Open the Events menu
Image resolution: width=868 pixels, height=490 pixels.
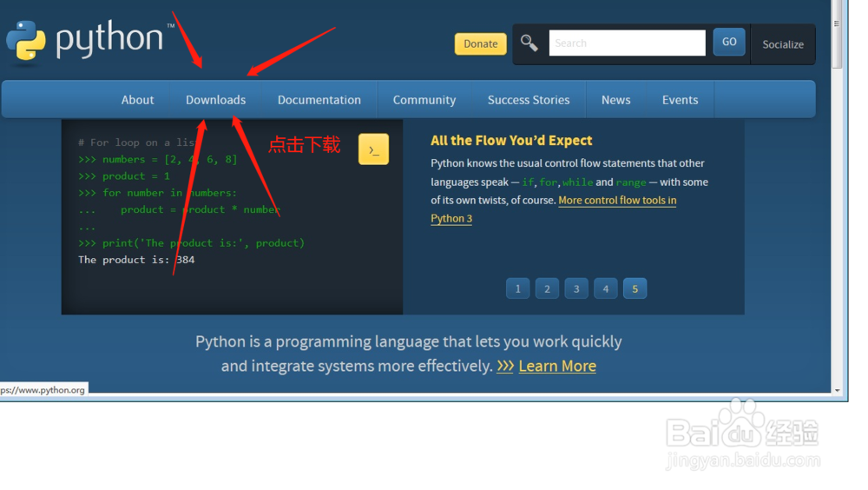tap(681, 100)
